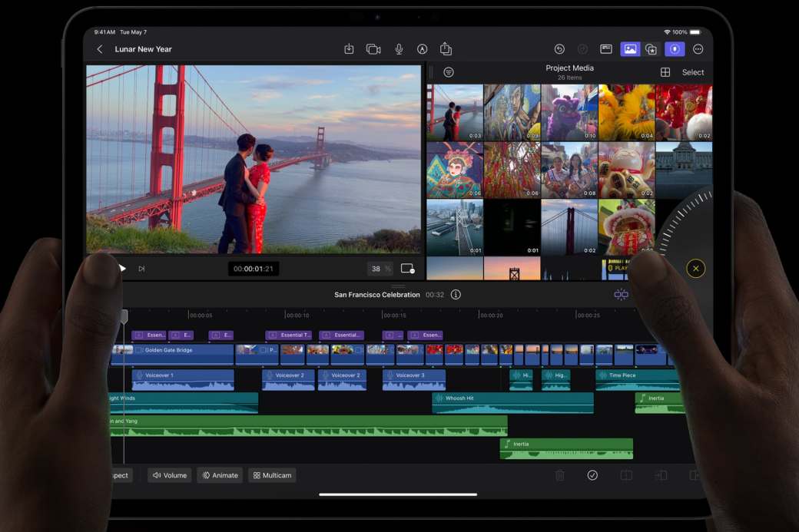Tap the Multicam button
The image size is (799, 532).
273,475
